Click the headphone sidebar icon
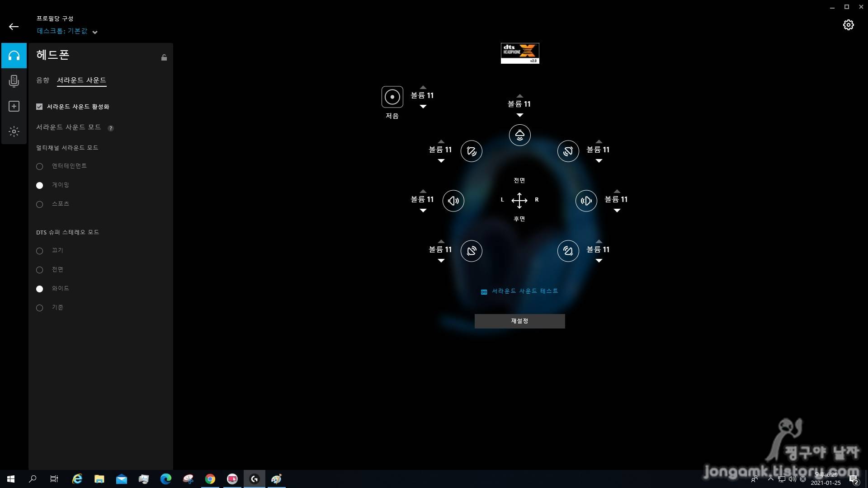Image resolution: width=868 pixels, height=488 pixels. (x=14, y=56)
